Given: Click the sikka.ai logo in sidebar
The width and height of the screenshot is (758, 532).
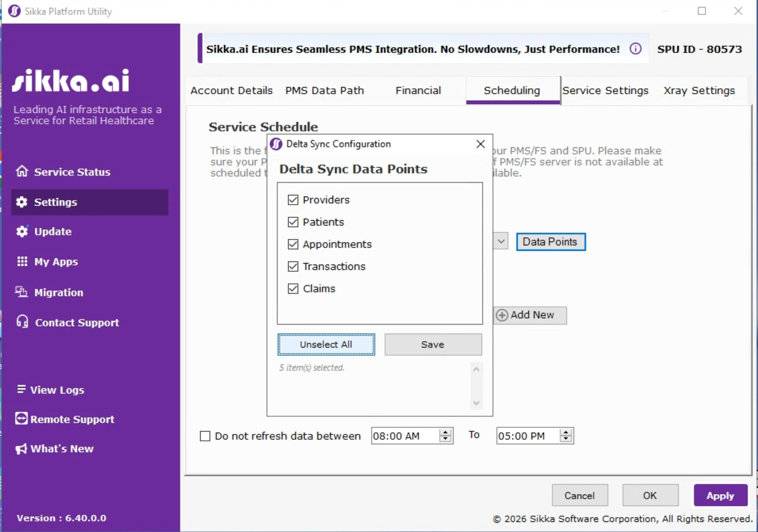Looking at the screenshot, I should pyautogui.click(x=71, y=81).
